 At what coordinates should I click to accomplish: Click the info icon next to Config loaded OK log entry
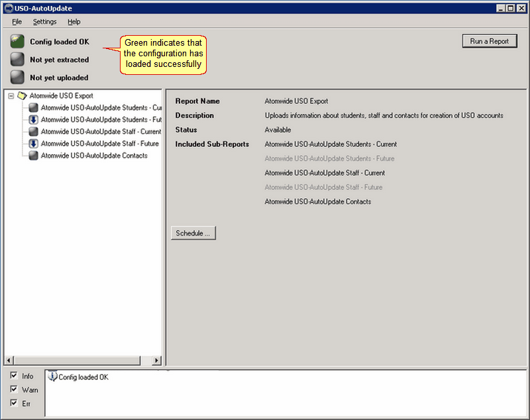tap(52, 376)
